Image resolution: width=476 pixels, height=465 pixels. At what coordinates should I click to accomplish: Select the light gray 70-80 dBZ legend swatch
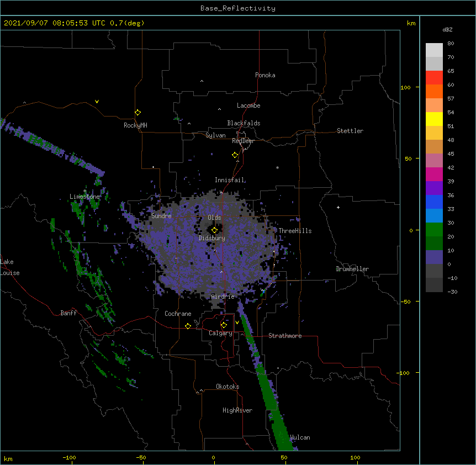(434, 50)
